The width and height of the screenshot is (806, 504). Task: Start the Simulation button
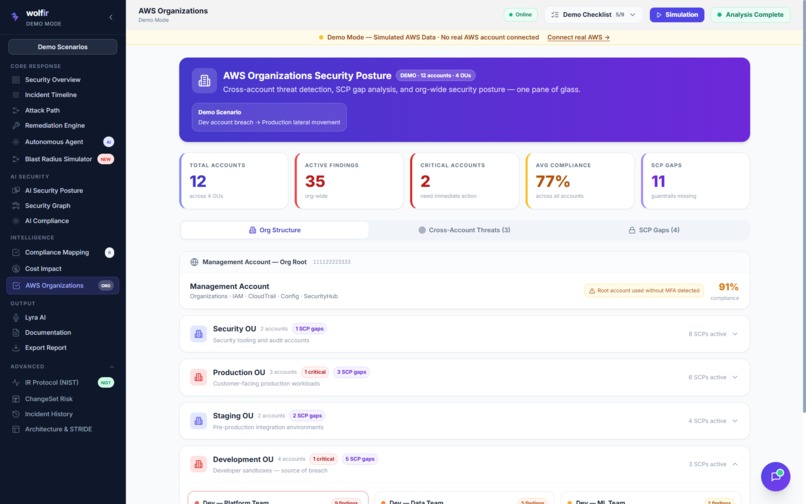tap(676, 14)
